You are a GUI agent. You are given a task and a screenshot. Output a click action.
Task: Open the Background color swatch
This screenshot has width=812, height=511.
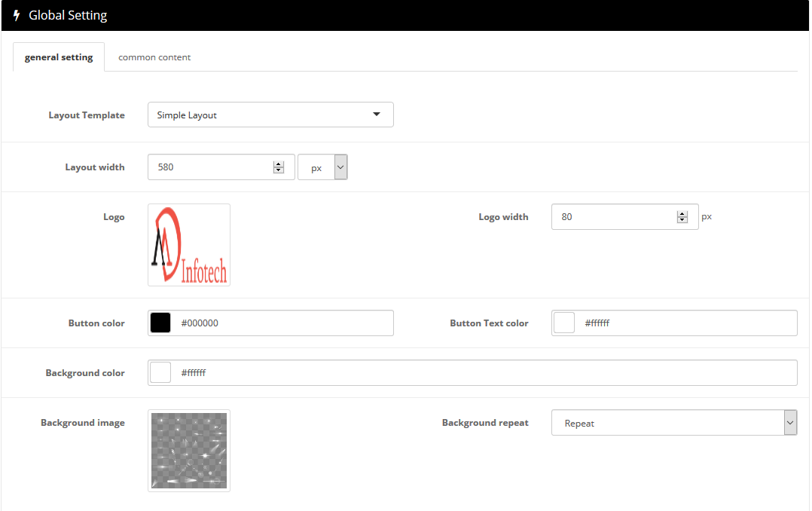click(x=160, y=372)
